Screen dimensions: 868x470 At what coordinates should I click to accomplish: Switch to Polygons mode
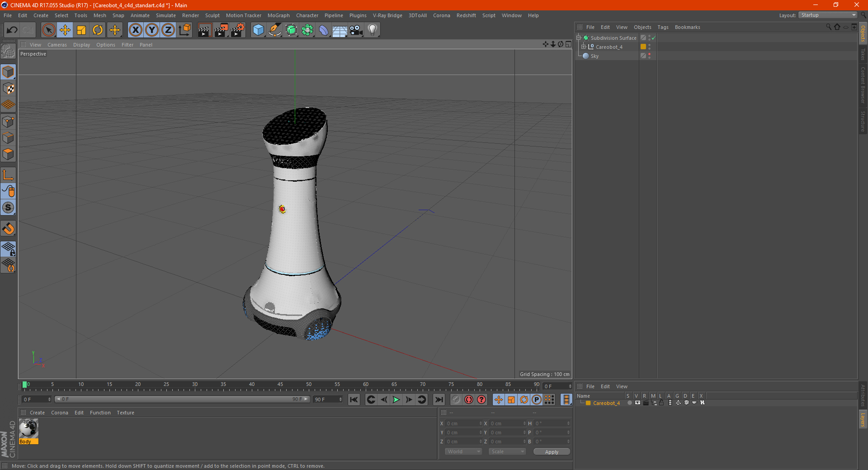(x=9, y=154)
